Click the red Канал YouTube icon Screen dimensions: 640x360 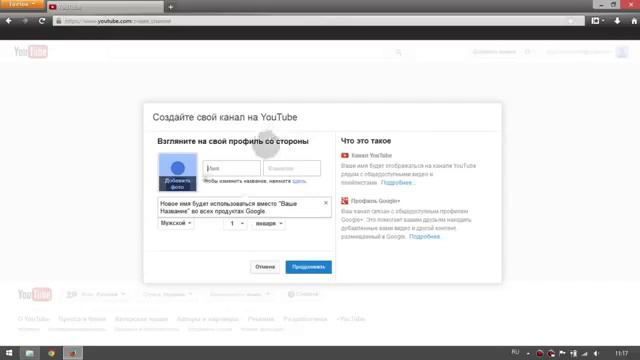(x=345, y=156)
